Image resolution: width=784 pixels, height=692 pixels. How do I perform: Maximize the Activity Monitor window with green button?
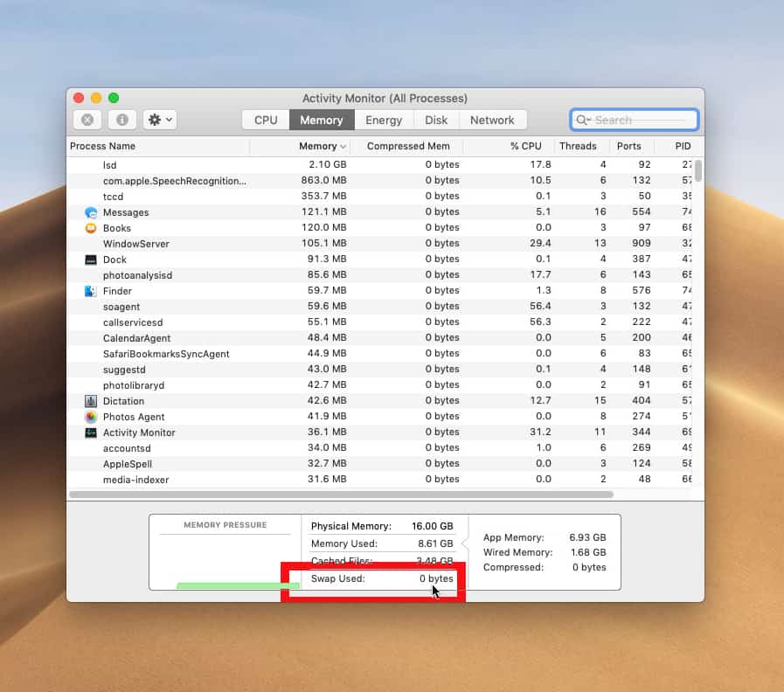tap(114, 98)
